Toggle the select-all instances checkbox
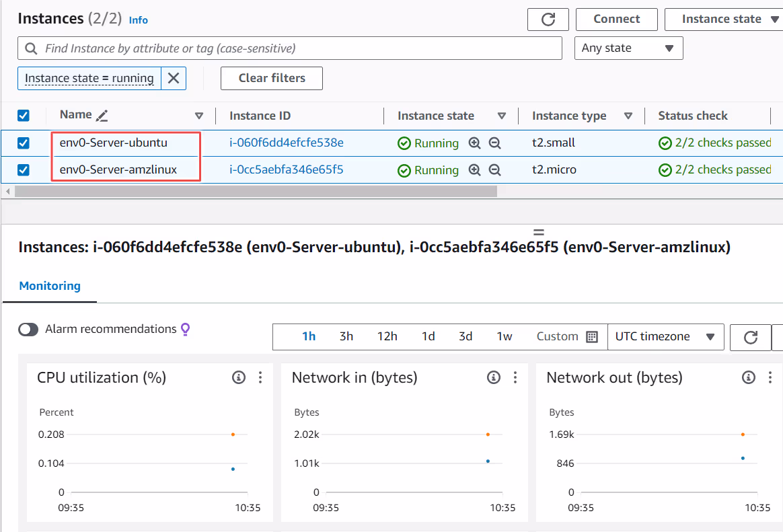This screenshot has height=532, width=783. [24, 116]
